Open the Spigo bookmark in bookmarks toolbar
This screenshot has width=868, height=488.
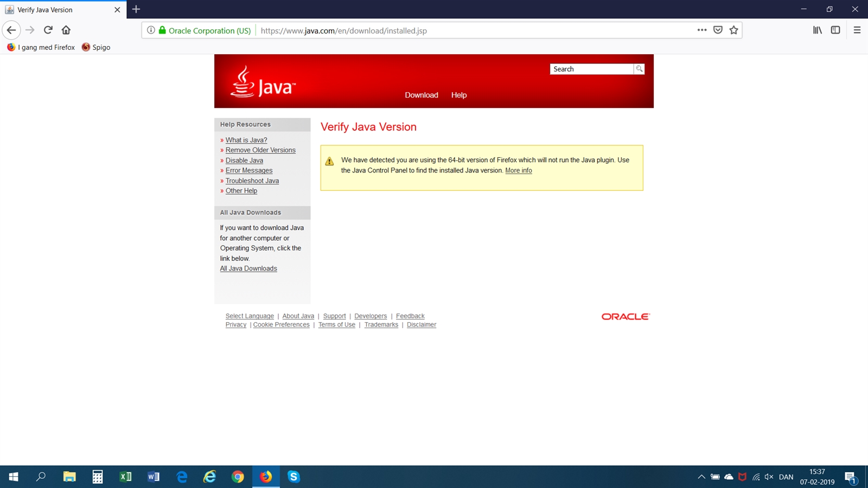[96, 47]
